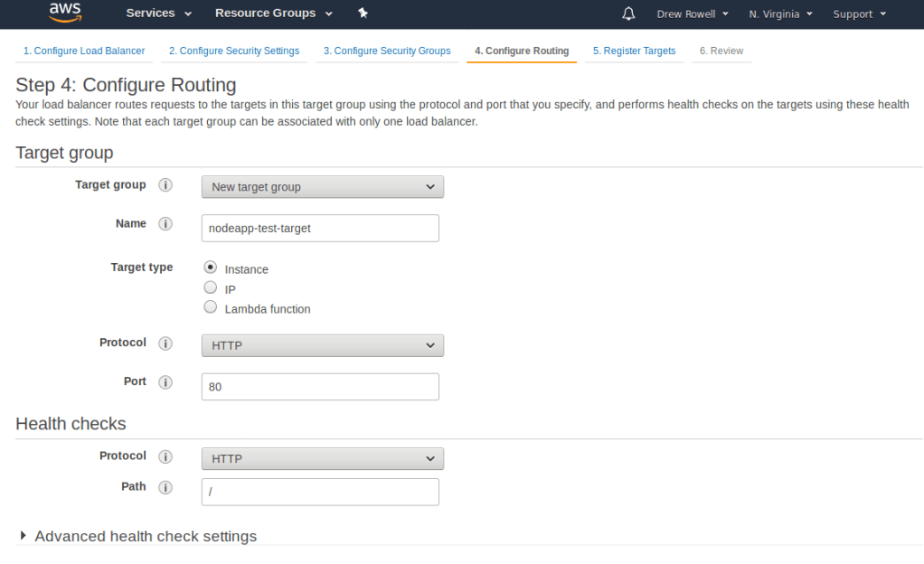Click the AWS logo home icon

(65, 14)
